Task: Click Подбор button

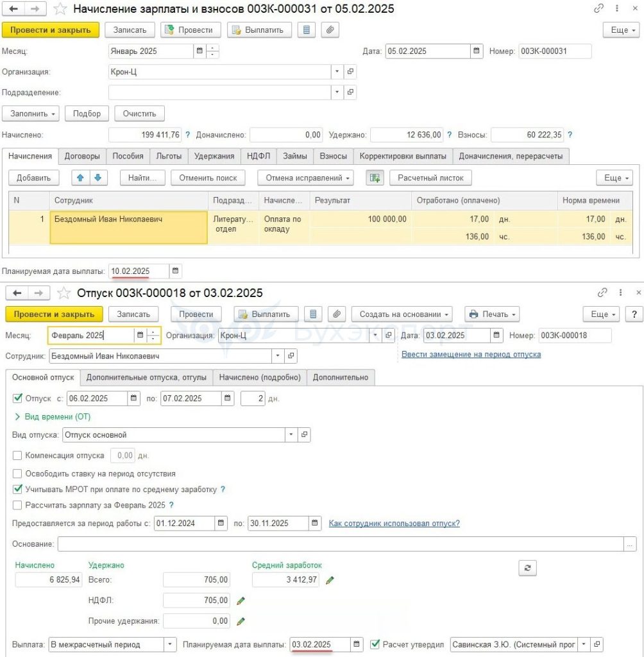Action: [87, 114]
